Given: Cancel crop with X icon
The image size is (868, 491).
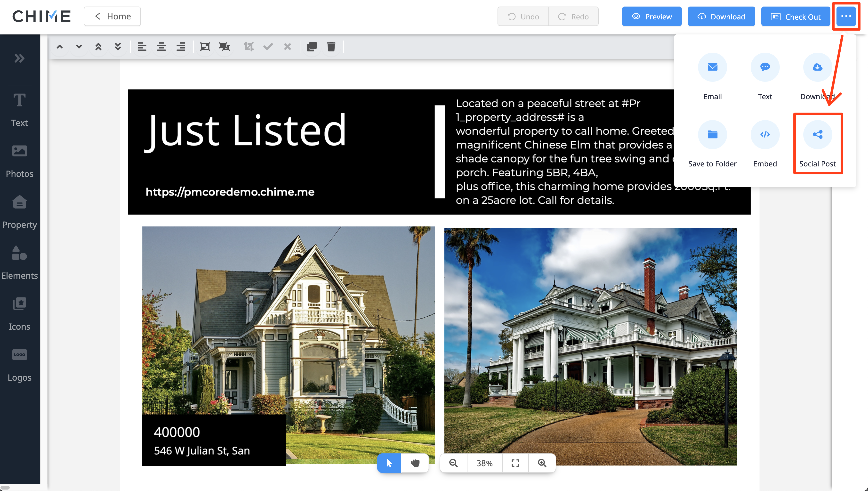Looking at the screenshot, I should click(x=287, y=47).
